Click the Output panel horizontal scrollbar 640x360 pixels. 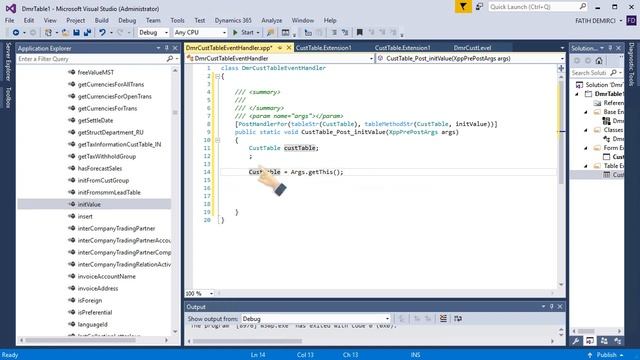(x=247, y=341)
